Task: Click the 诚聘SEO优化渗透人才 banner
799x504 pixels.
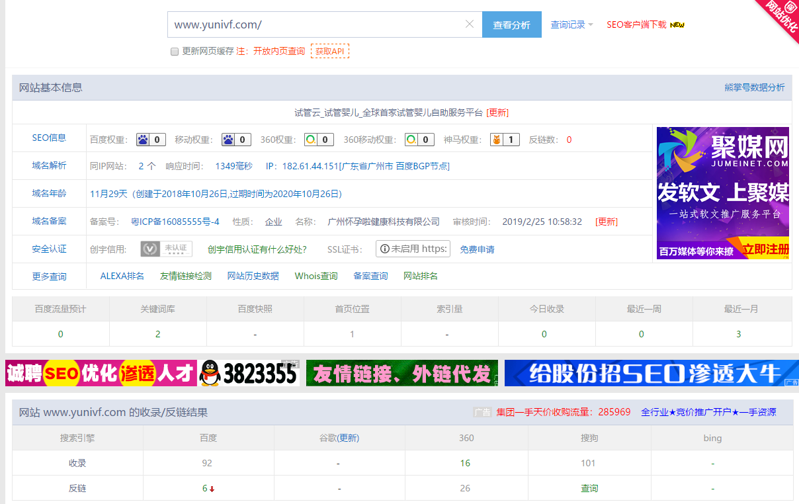Action: (101, 373)
